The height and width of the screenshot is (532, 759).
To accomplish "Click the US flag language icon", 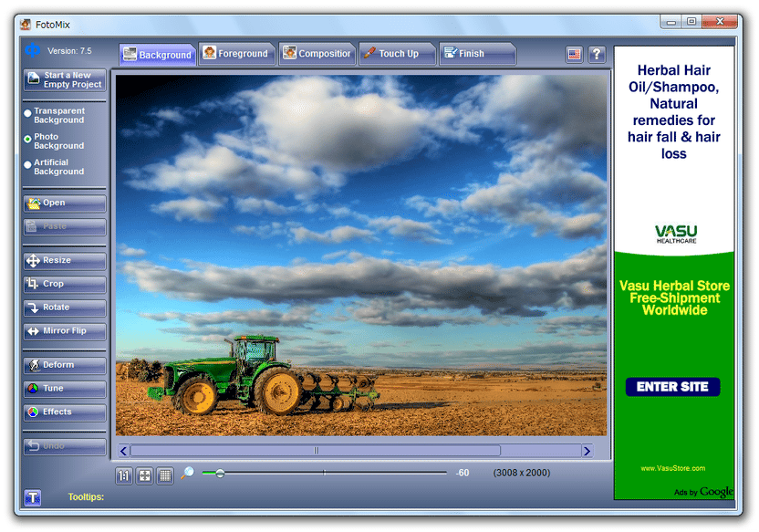I will tap(575, 55).
